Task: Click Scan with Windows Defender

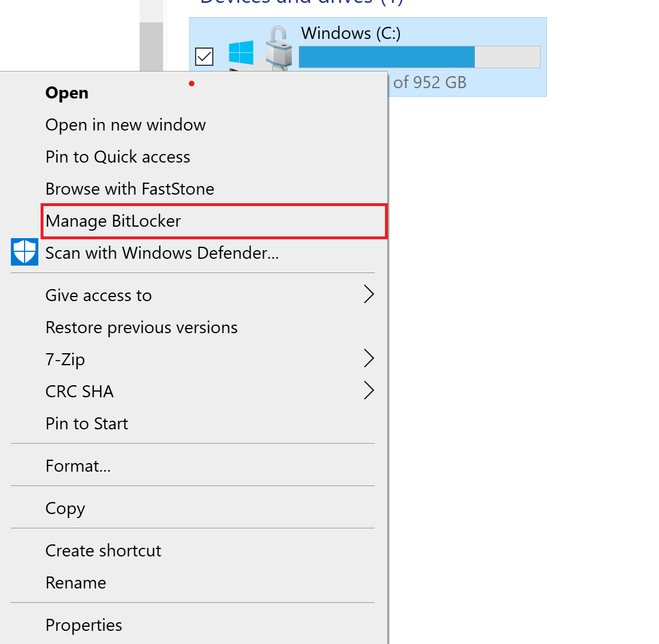Action: tap(162, 252)
